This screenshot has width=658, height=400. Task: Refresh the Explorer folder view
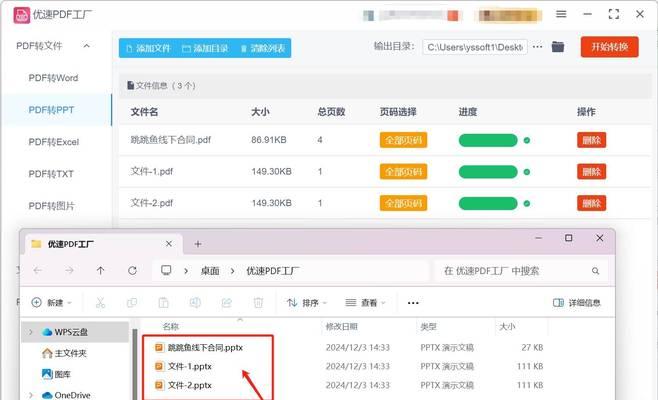[x=132, y=271]
